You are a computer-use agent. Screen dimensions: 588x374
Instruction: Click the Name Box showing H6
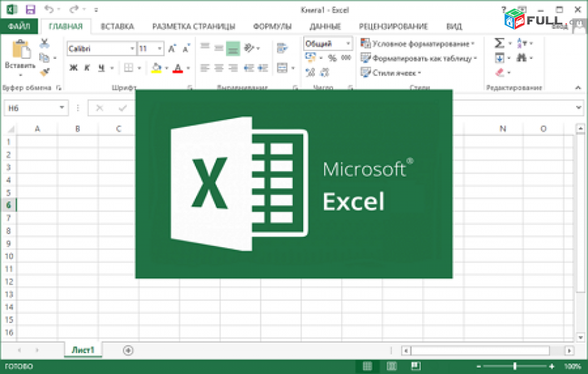(x=36, y=108)
